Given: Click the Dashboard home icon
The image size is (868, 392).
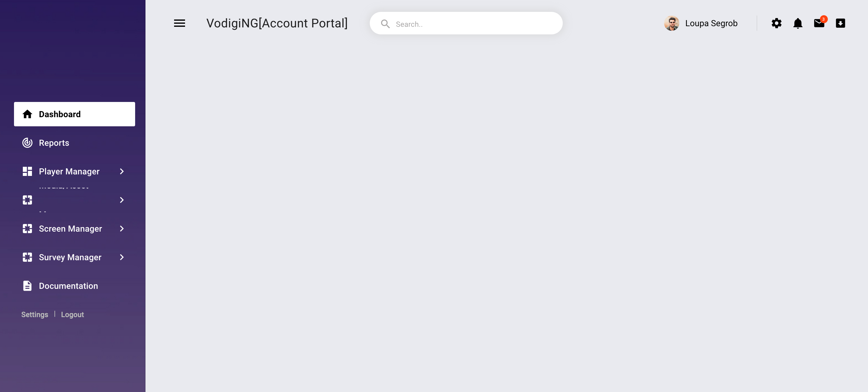Looking at the screenshot, I should 26,114.
